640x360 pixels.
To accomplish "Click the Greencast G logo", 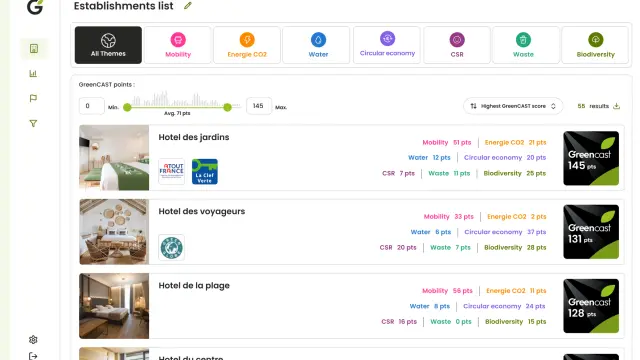I will (35, 7).
